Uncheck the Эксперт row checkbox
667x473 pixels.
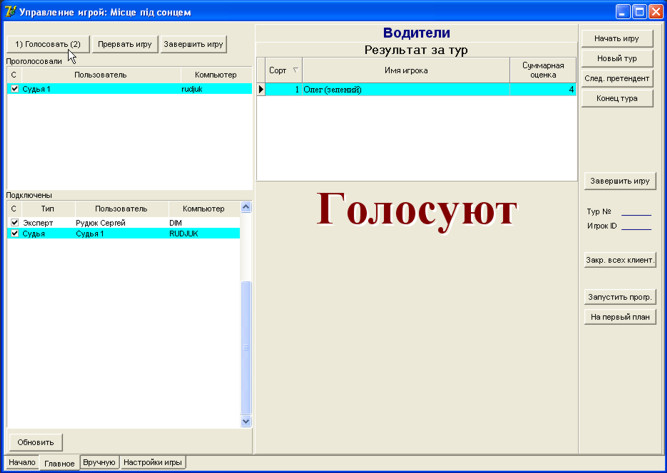tap(14, 223)
